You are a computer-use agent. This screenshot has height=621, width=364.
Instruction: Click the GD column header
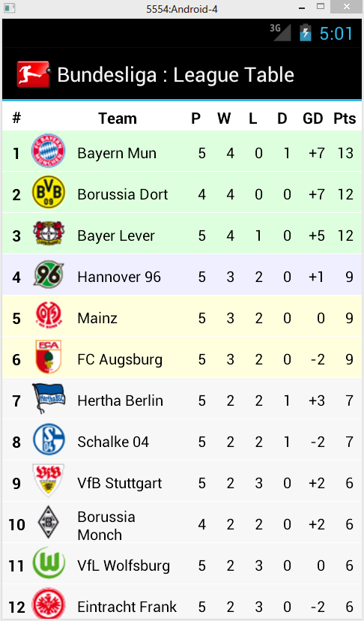coord(313,118)
